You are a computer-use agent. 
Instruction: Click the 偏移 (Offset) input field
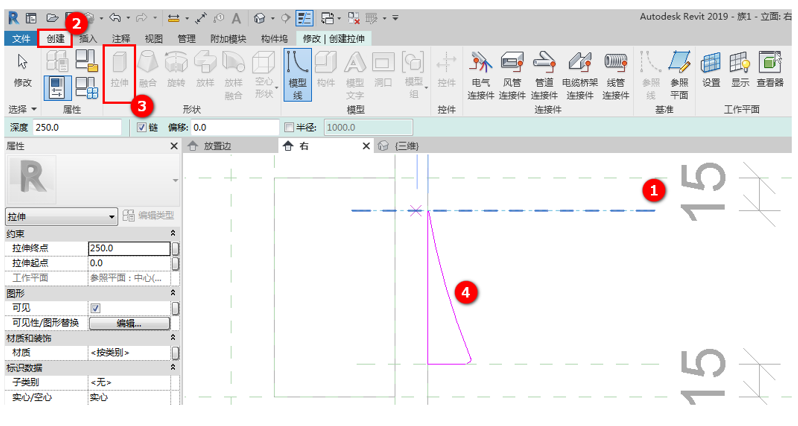tap(235, 127)
